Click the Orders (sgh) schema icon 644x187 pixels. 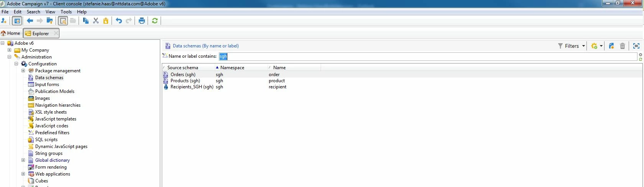tap(166, 75)
